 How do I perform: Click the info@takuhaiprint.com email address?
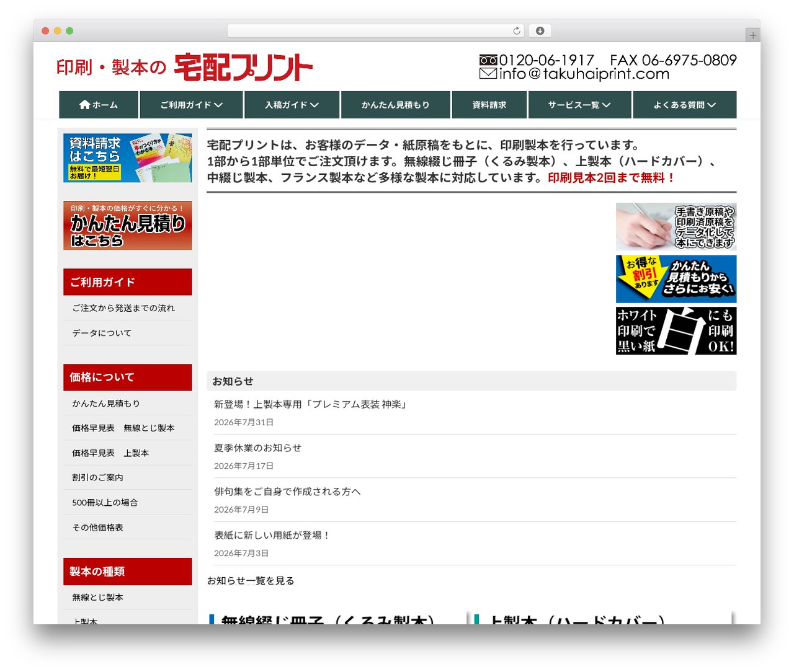click(584, 74)
